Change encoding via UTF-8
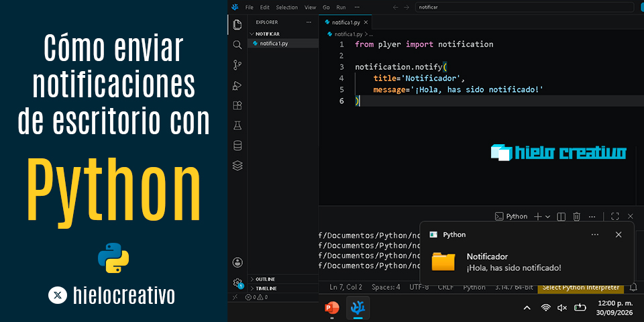Image resolution: width=644 pixels, height=322 pixels. click(x=419, y=287)
